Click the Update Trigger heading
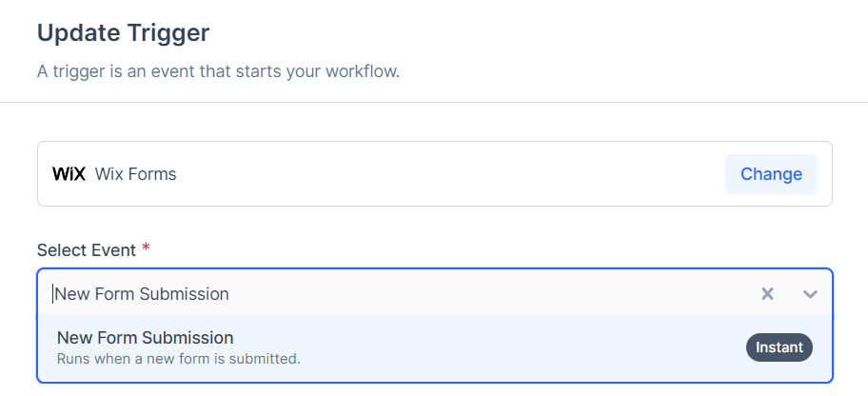Image resolution: width=868 pixels, height=396 pixels. pyautogui.click(x=123, y=33)
